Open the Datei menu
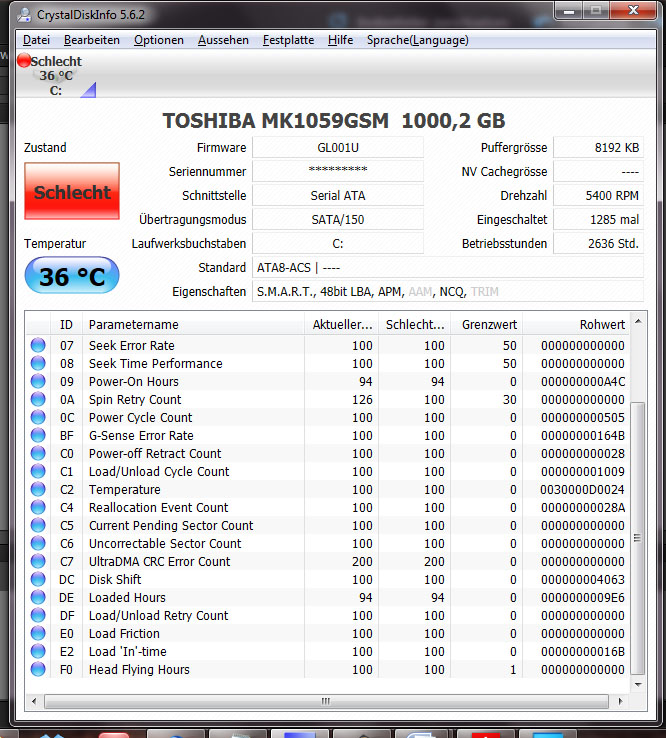 36,40
